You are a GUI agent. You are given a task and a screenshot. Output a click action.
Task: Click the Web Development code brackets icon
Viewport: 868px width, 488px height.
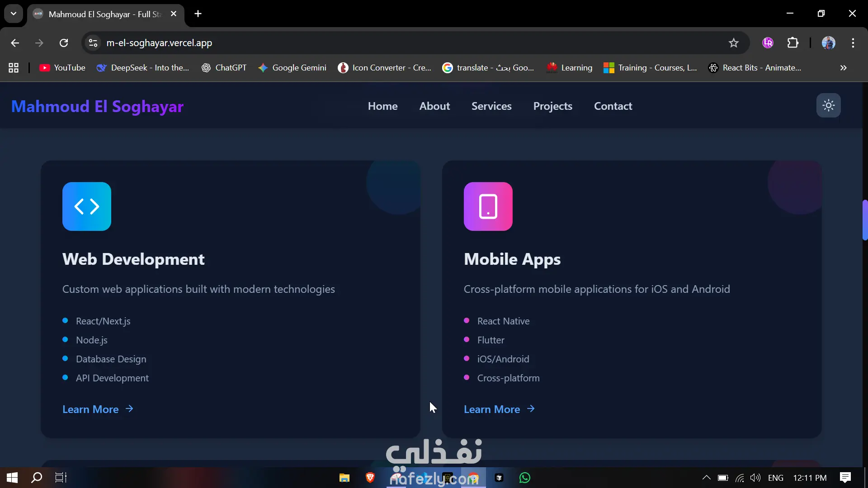87,206
